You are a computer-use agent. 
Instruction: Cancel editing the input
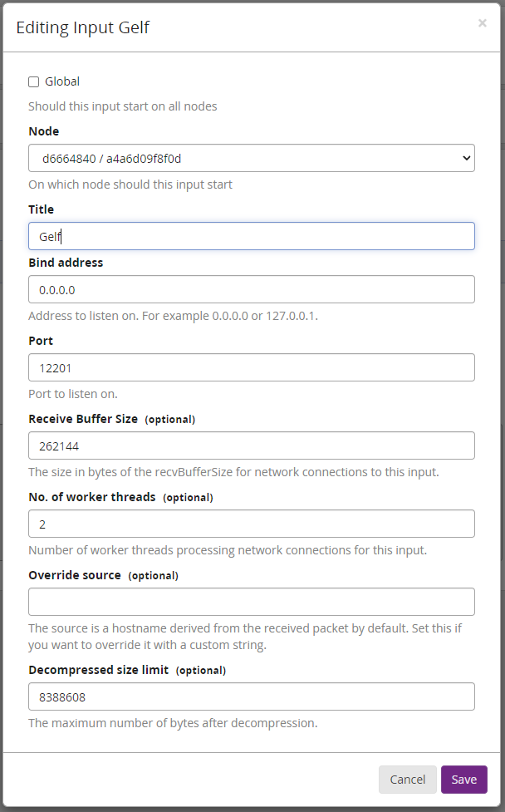pyautogui.click(x=407, y=780)
